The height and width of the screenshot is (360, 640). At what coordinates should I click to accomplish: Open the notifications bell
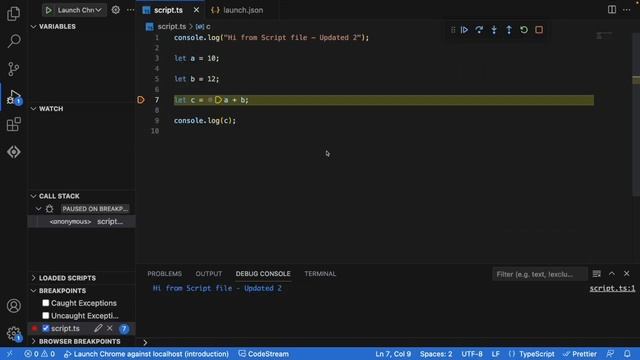point(627,354)
